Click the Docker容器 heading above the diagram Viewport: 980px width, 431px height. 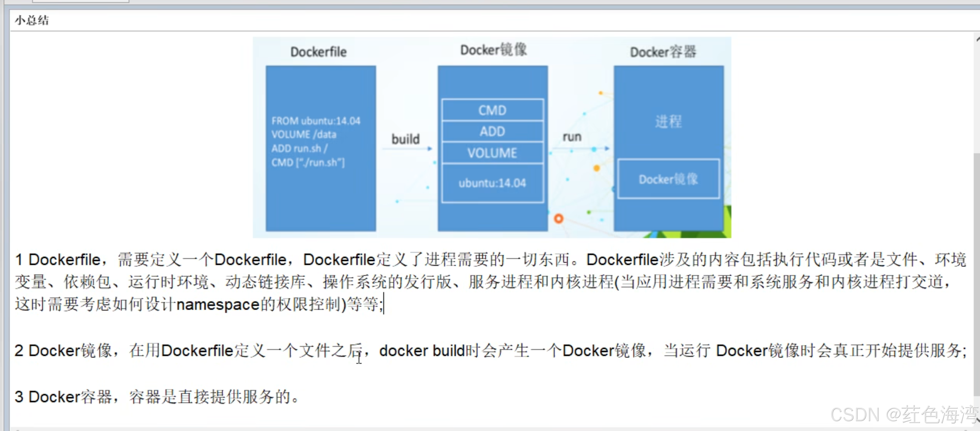[663, 52]
